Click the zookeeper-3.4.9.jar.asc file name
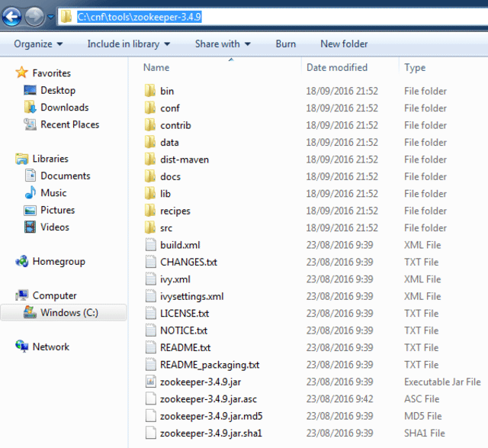The image size is (488, 448). coord(208,399)
